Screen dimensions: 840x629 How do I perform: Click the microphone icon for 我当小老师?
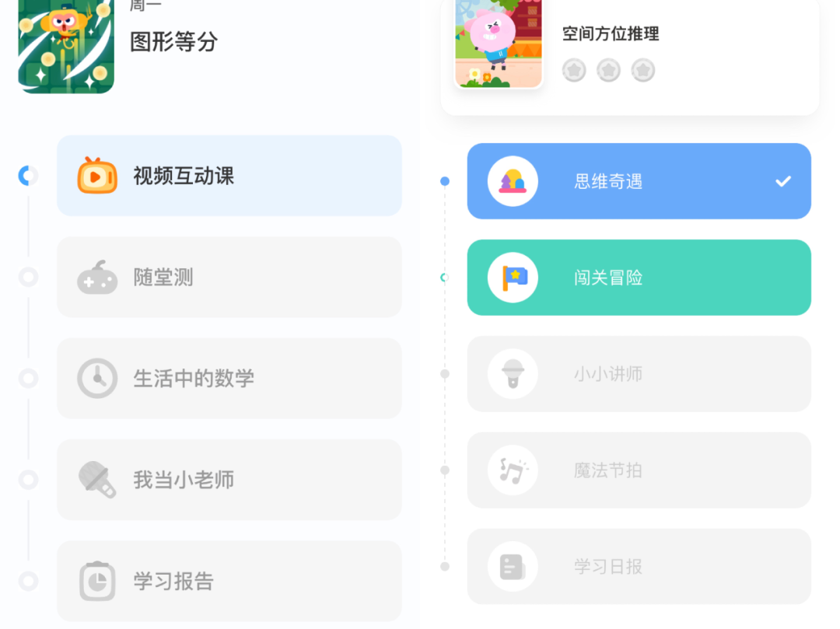97,480
